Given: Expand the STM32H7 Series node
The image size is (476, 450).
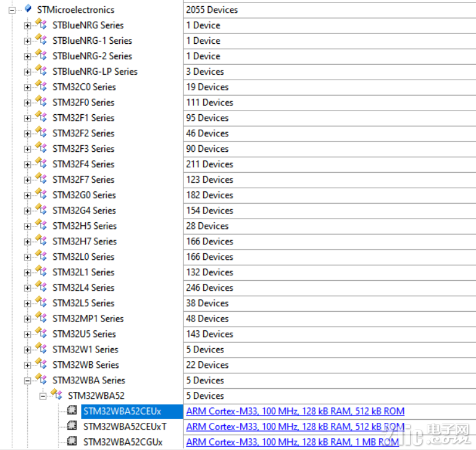Looking at the screenshot, I should (x=27, y=242).
